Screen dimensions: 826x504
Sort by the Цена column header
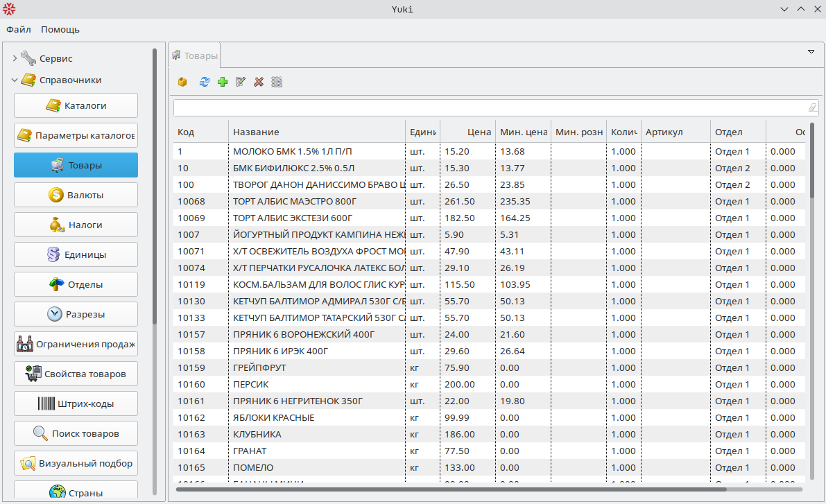(x=468, y=132)
